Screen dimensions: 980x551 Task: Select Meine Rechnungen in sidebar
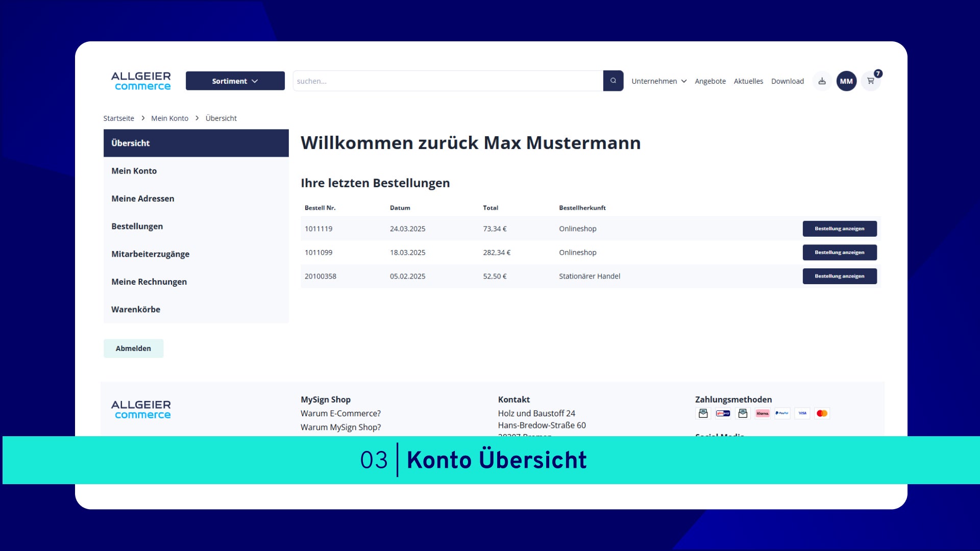coord(149,282)
